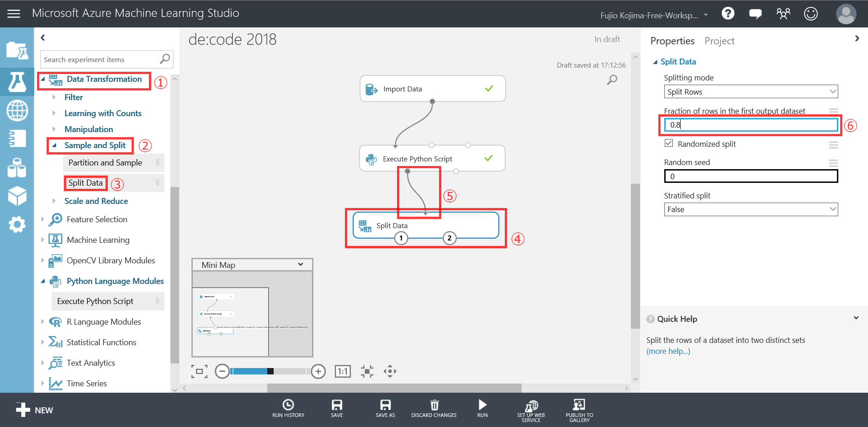Collapse the properties pane with right chevron
This screenshot has width=868, height=427.
click(857, 38)
